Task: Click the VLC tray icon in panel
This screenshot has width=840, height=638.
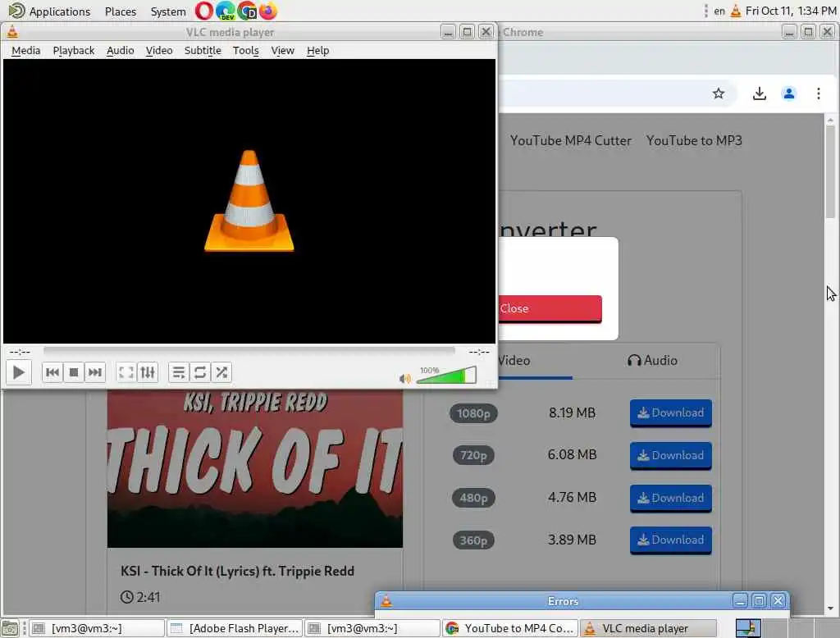Action: [736, 11]
